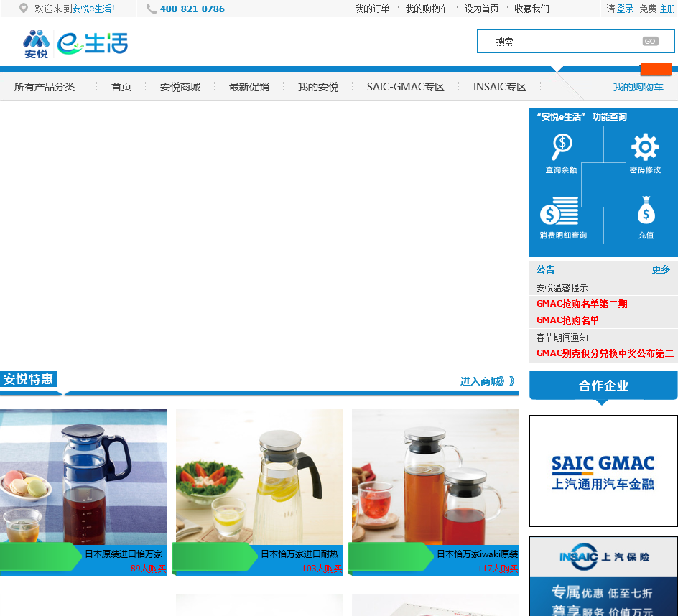Click the 登录 login link

[x=625, y=9]
